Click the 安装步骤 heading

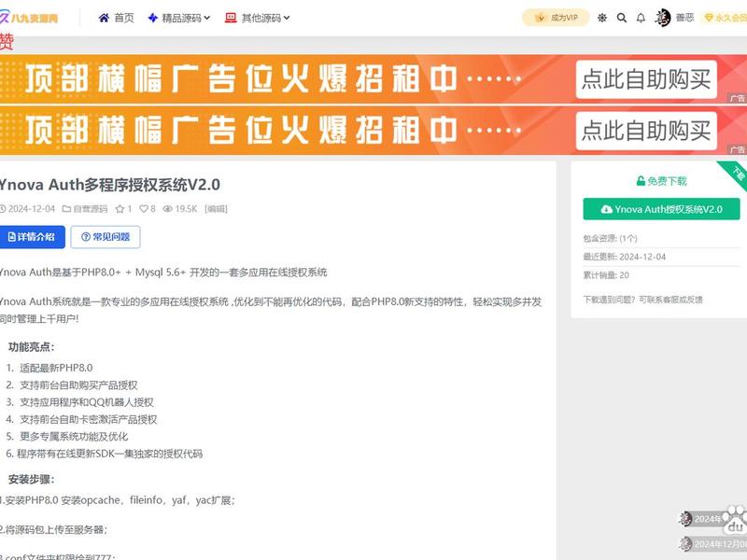(x=32, y=480)
